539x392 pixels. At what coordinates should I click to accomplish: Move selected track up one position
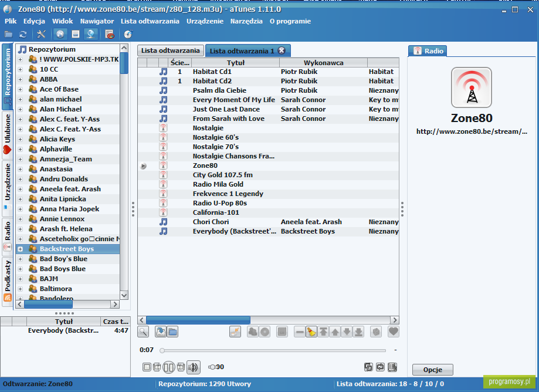click(335, 332)
